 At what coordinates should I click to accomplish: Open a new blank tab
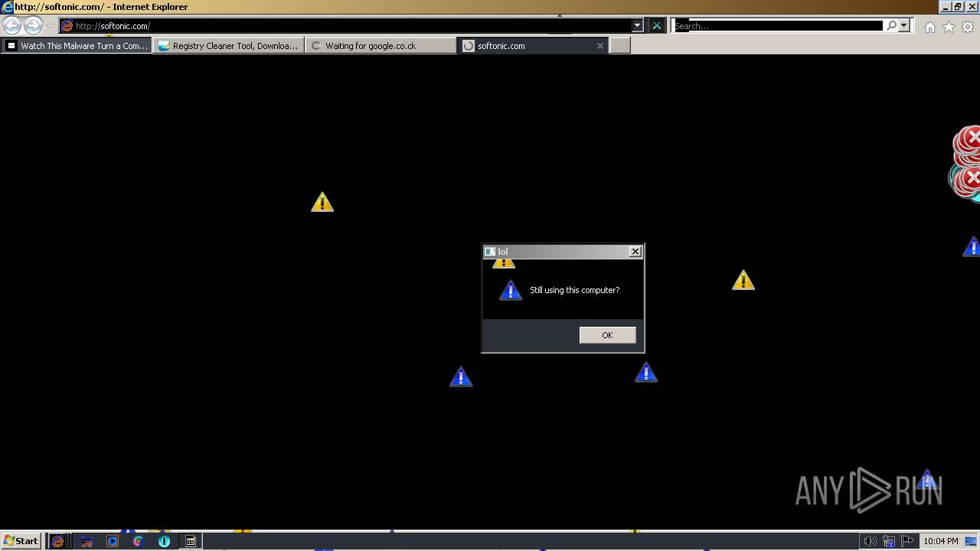click(619, 46)
